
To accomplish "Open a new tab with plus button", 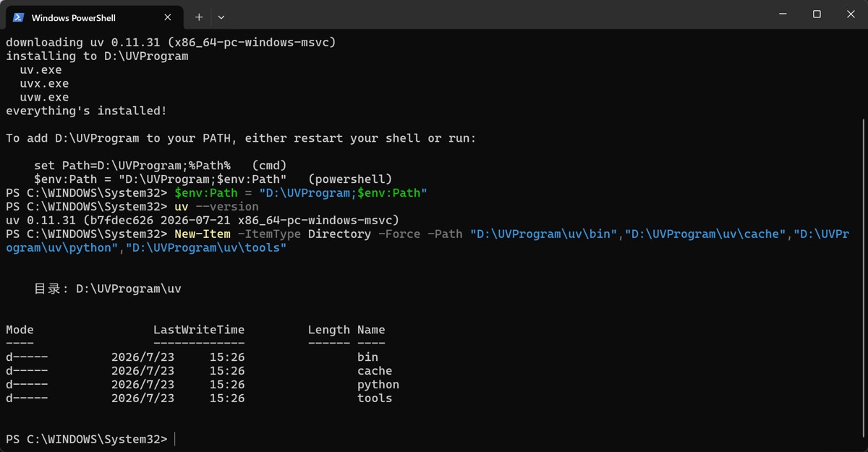I will tap(199, 17).
